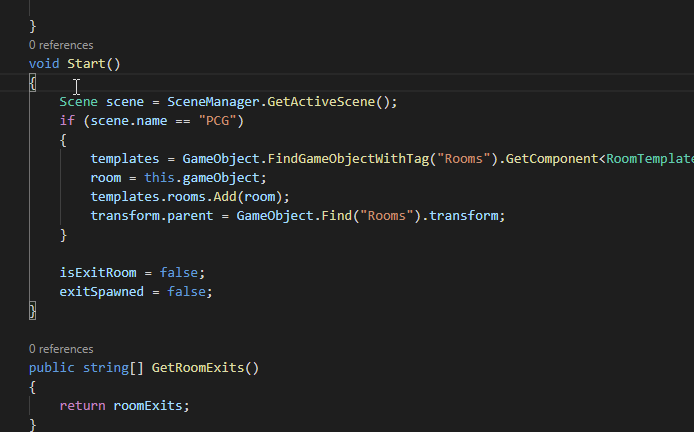The width and height of the screenshot is (694, 432).
Task: Open the 0 references lens above void Start
Action: pyautogui.click(x=61, y=45)
